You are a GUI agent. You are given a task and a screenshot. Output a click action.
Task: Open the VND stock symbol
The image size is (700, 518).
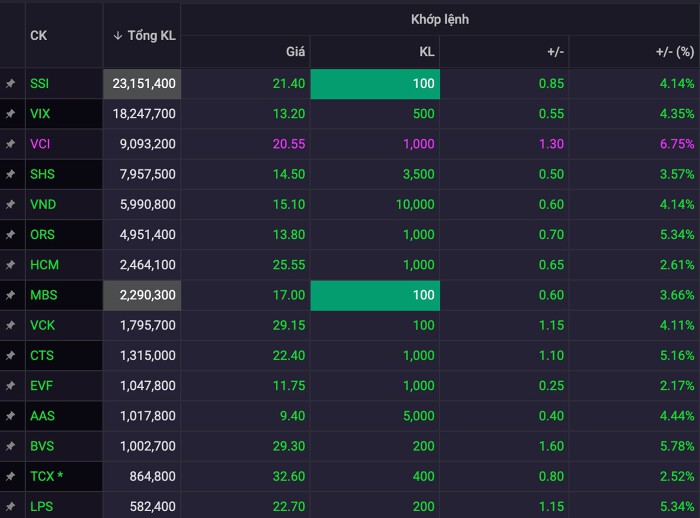point(43,205)
